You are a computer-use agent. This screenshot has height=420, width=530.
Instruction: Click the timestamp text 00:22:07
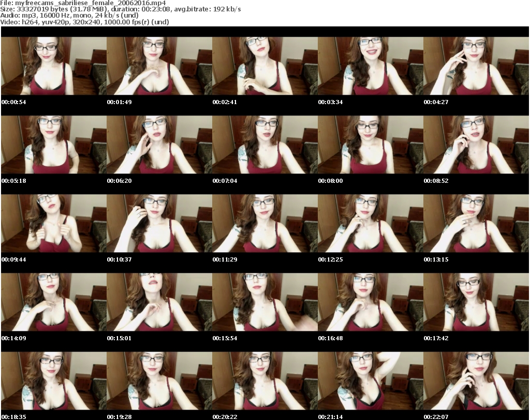436,417
